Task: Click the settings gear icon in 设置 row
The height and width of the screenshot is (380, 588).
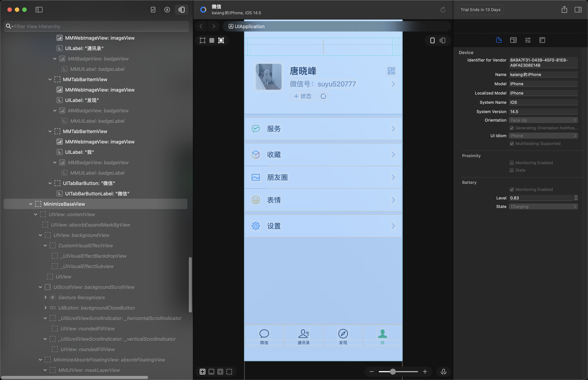Action: (x=256, y=226)
